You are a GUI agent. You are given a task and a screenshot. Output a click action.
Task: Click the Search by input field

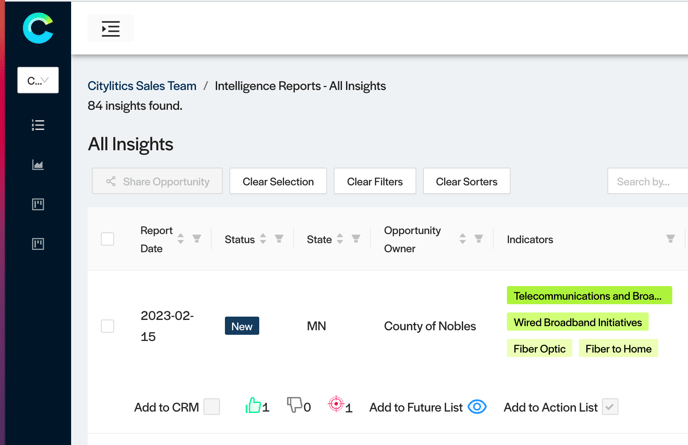(x=648, y=181)
